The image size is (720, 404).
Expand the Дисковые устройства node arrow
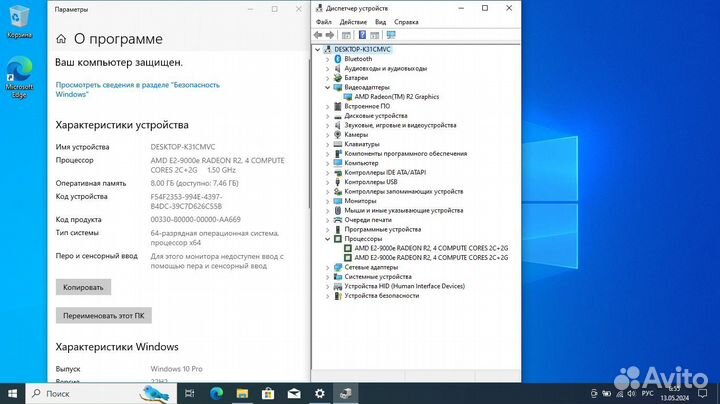[327, 116]
